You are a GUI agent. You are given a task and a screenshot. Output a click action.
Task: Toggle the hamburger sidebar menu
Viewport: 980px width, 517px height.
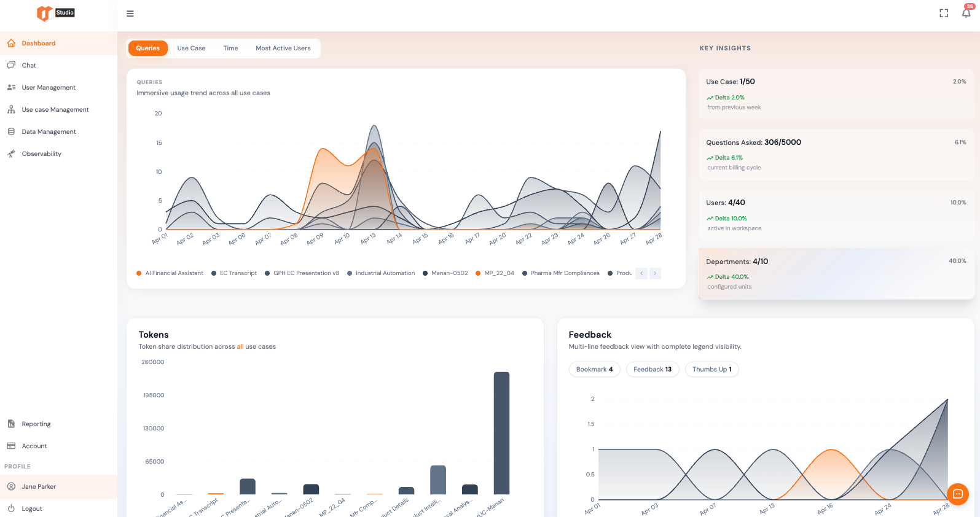(130, 14)
